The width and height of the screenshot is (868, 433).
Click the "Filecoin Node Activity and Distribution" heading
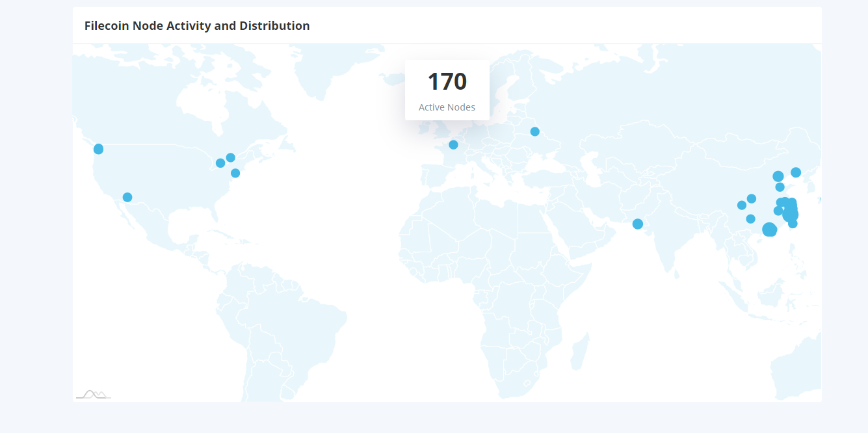coord(197,26)
